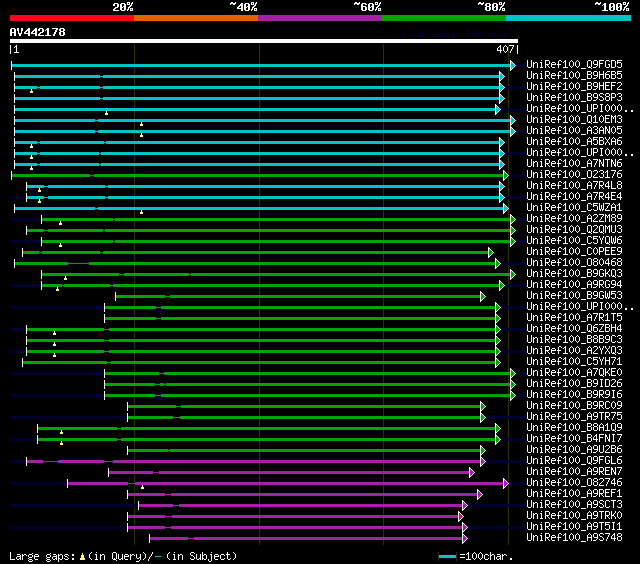Select the UniRef100_Q6ZBH4 label

coord(574,329)
